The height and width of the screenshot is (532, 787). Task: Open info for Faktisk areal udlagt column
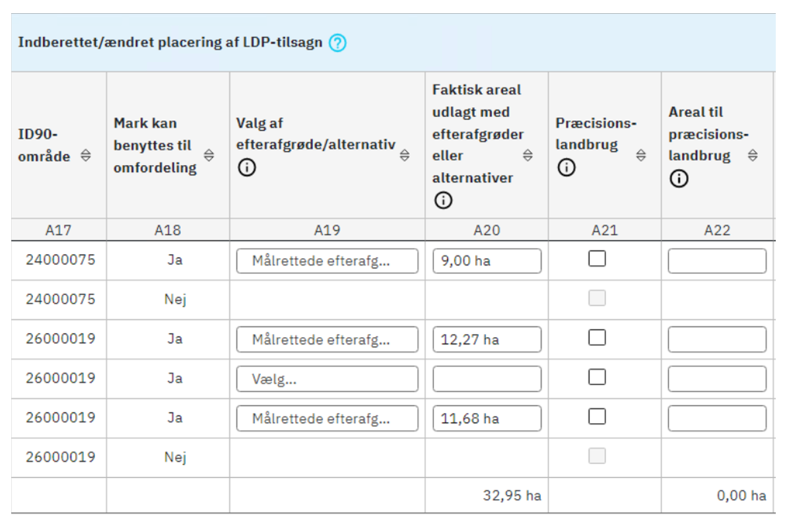point(443,199)
